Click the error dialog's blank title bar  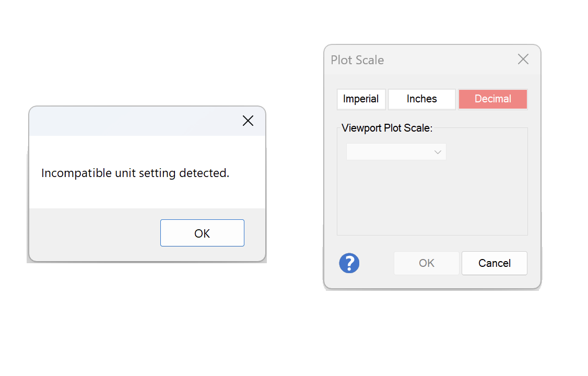131,121
